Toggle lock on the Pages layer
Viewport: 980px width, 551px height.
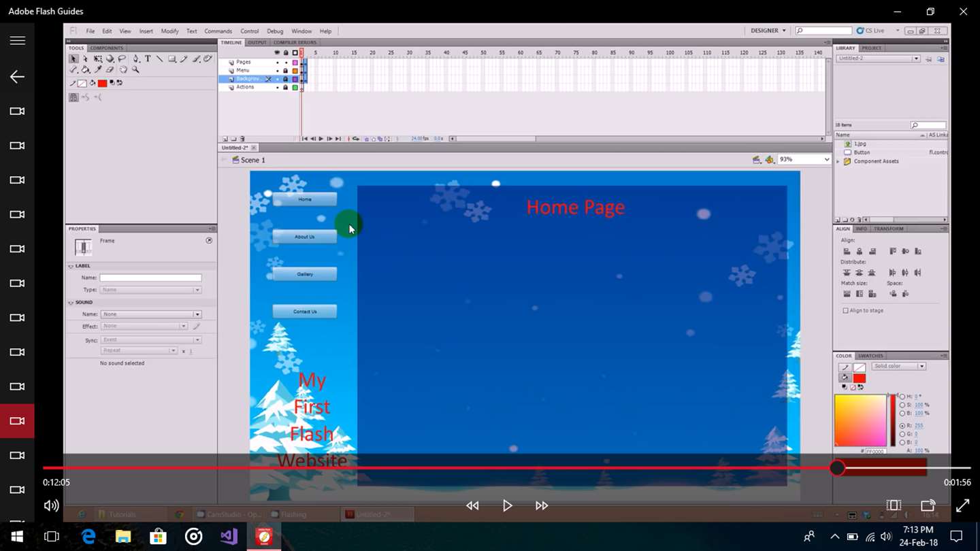click(286, 62)
